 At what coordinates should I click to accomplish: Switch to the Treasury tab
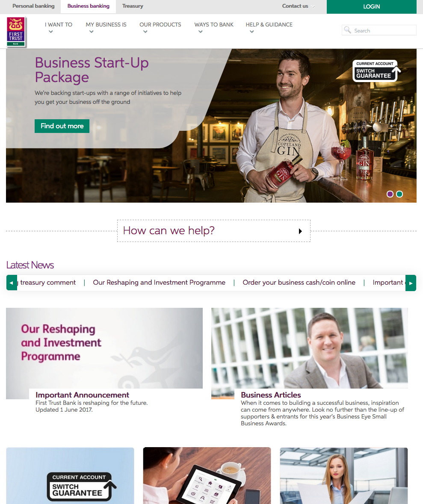[133, 6]
